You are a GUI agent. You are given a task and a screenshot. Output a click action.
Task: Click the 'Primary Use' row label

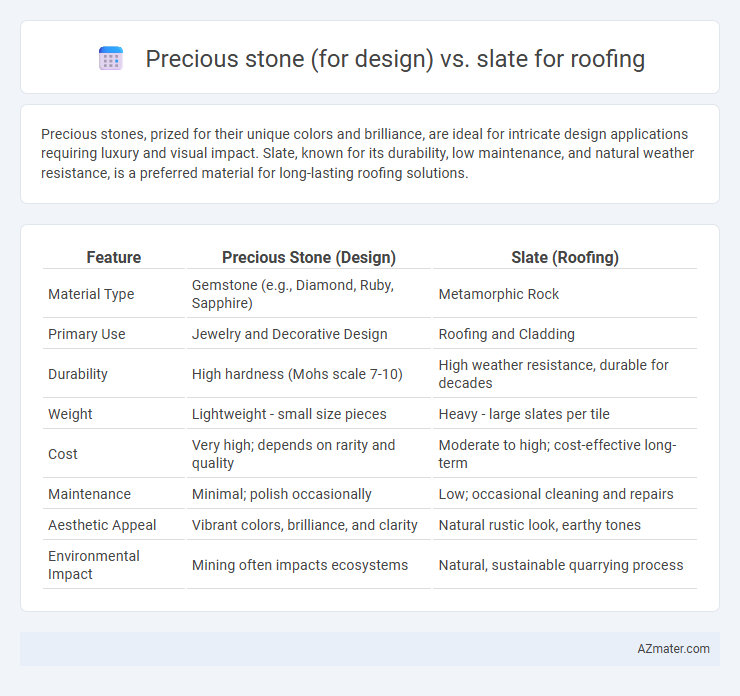tap(87, 334)
